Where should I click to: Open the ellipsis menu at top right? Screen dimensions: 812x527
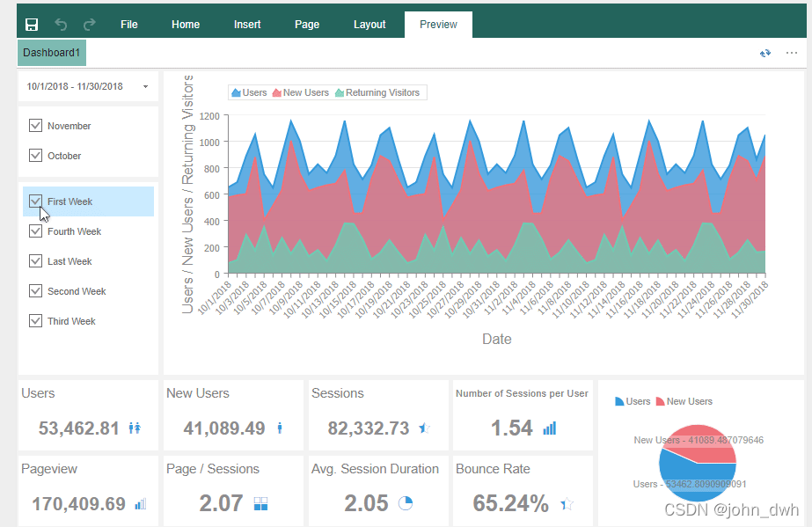(x=792, y=53)
